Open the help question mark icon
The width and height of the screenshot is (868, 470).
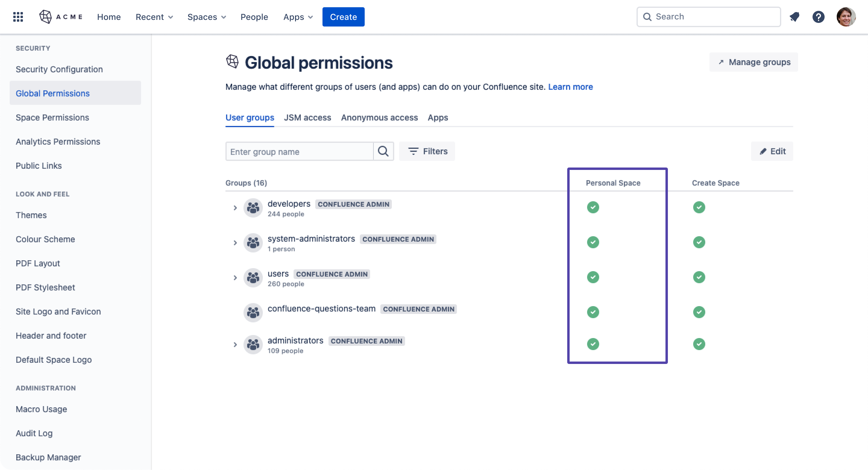coord(818,17)
